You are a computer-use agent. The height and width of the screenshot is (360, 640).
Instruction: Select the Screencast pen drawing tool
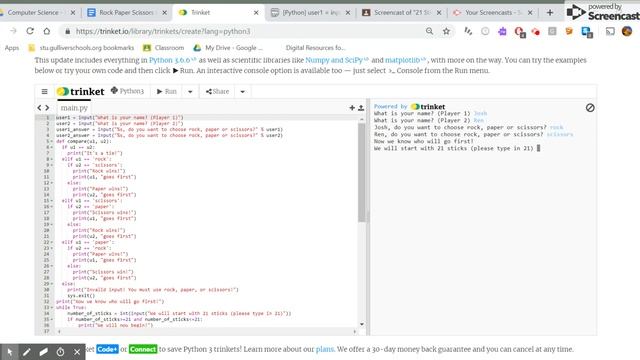coord(27,351)
